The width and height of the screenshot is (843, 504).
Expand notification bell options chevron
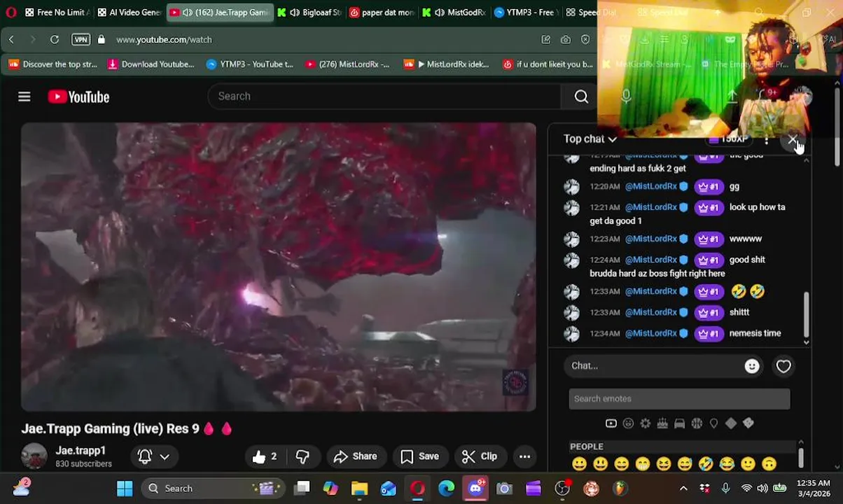click(165, 456)
